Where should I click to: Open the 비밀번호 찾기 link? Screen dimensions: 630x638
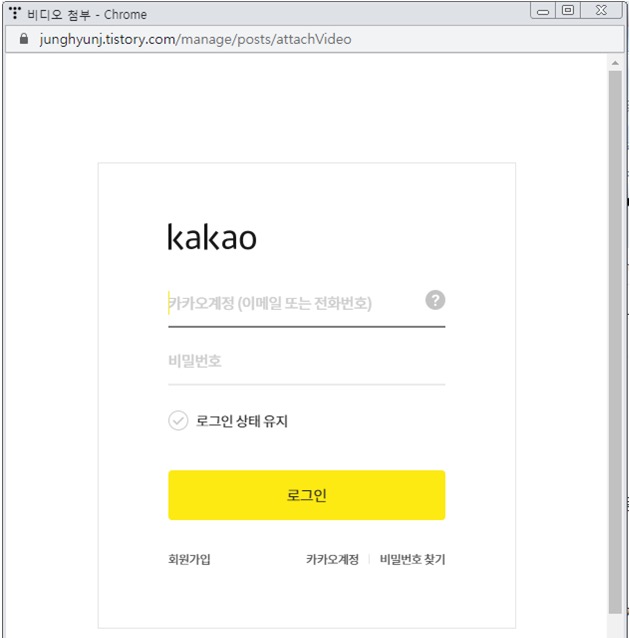coord(412,559)
